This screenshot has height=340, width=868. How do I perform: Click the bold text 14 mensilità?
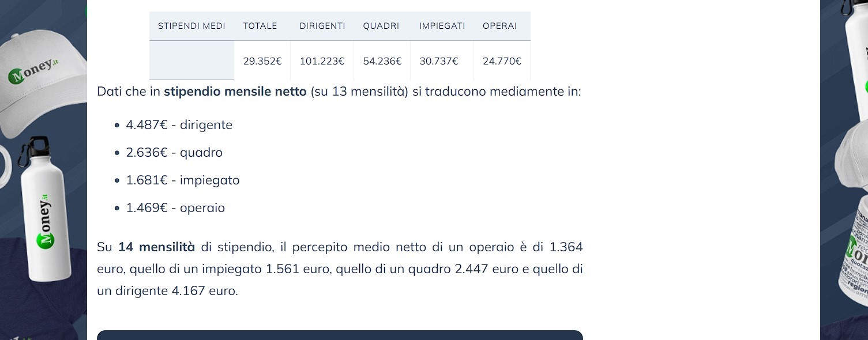(157, 247)
